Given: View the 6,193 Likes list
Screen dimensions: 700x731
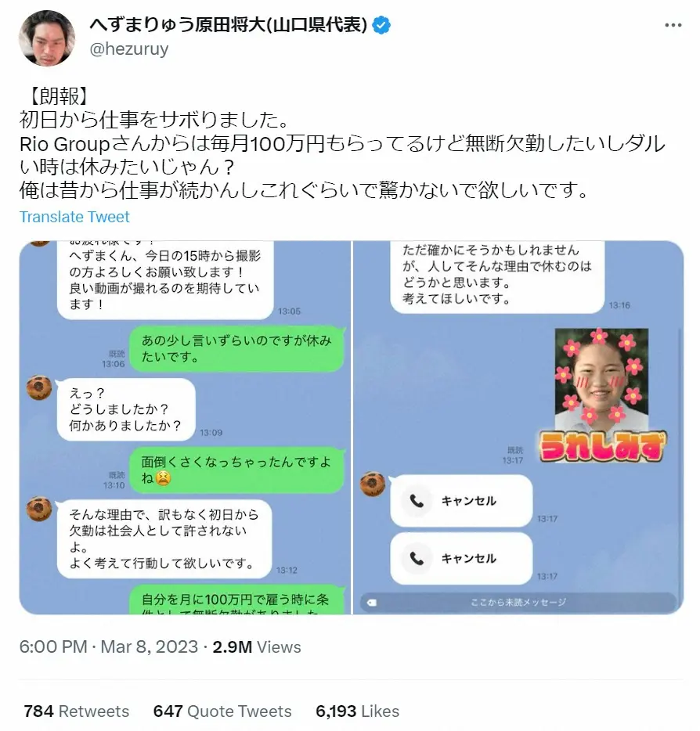Looking at the screenshot, I should (357, 711).
